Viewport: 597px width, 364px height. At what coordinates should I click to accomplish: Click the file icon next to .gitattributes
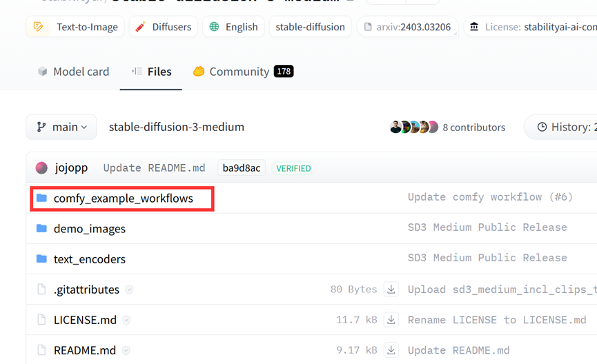[x=41, y=289]
